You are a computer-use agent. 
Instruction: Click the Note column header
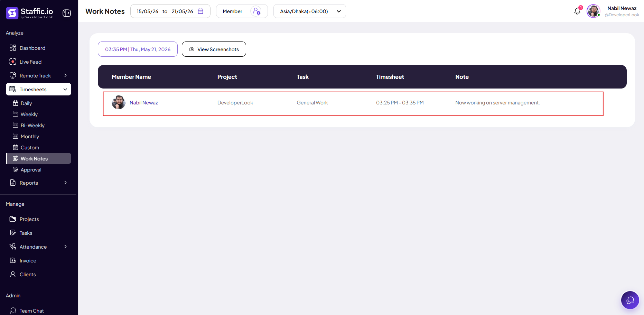(462, 77)
